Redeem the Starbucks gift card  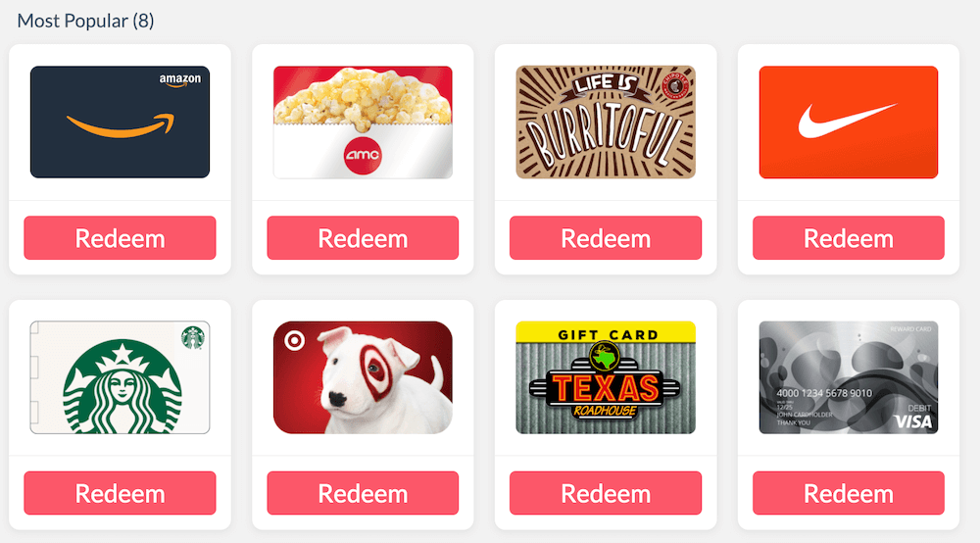pyautogui.click(x=120, y=493)
